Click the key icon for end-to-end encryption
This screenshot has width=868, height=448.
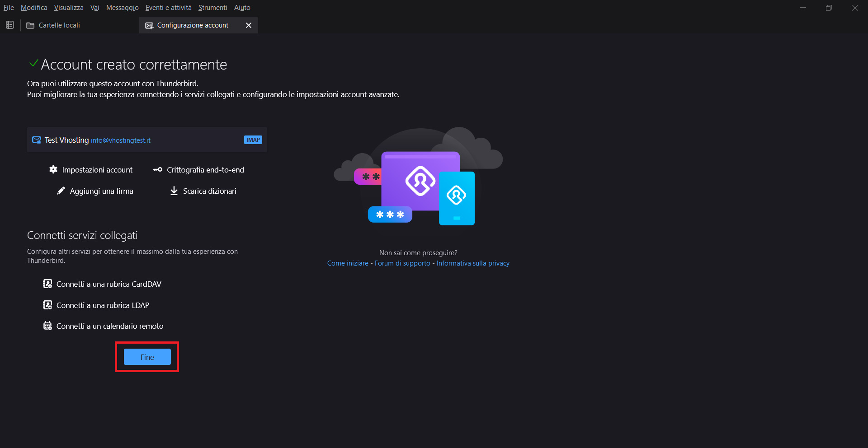click(157, 170)
